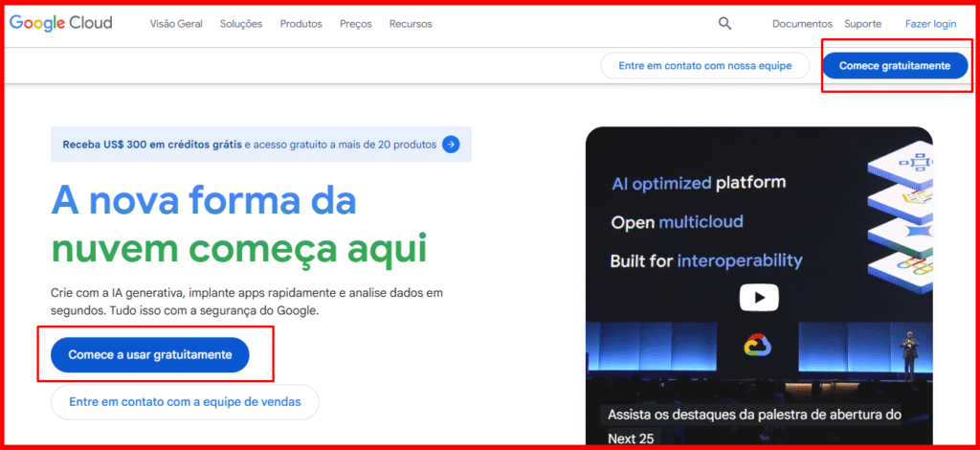This screenshot has width=980, height=450.
Task: Play the keynote video
Action: pyautogui.click(x=759, y=298)
